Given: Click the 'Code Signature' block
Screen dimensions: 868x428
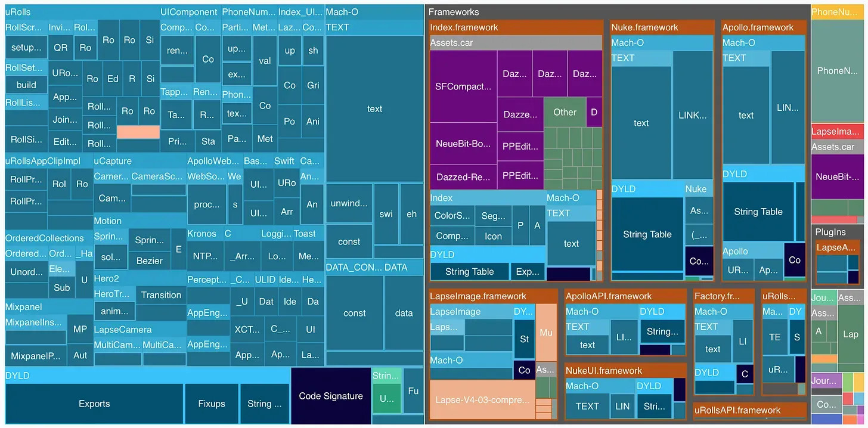Looking at the screenshot, I should pos(331,396).
